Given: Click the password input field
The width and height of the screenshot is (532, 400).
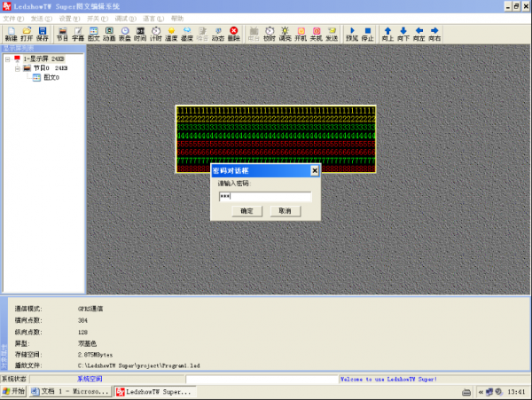Looking at the screenshot, I should pyautogui.click(x=264, y=197).
